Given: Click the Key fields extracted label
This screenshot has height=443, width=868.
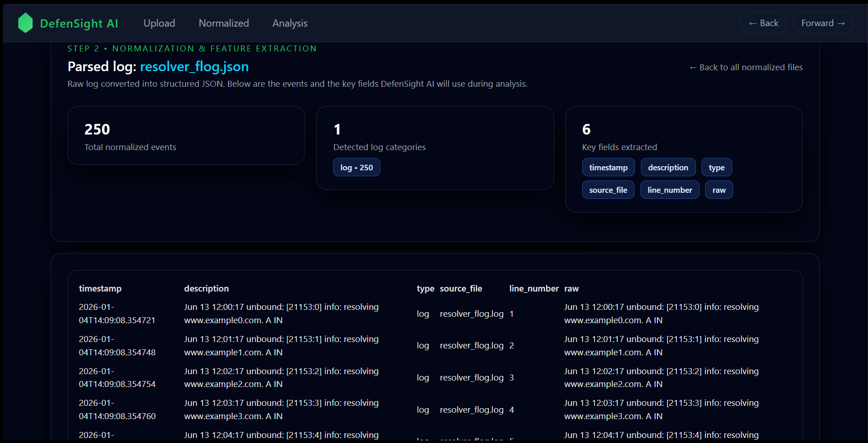Looking at the screenshot, I should pyautogui.click(x=619, y=147).
